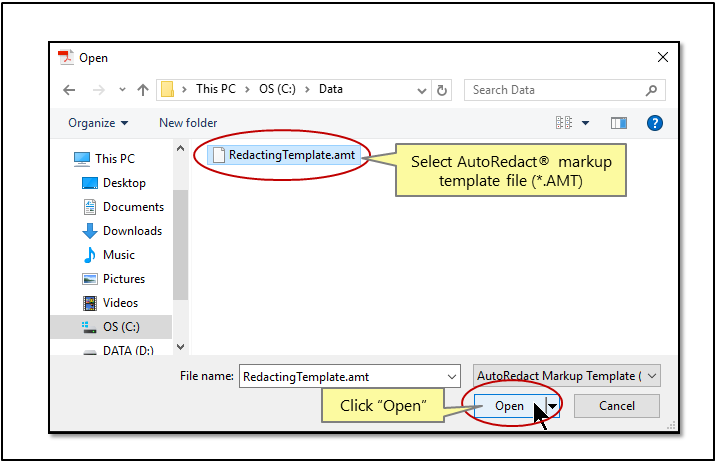Create a New folder
Screen dimensions: 718x463
click(x=188, y=123)
